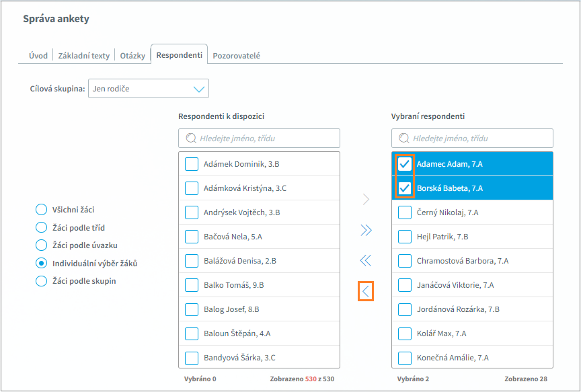Check the box for Adámek Dominik, 3.B

click(192, 164)
